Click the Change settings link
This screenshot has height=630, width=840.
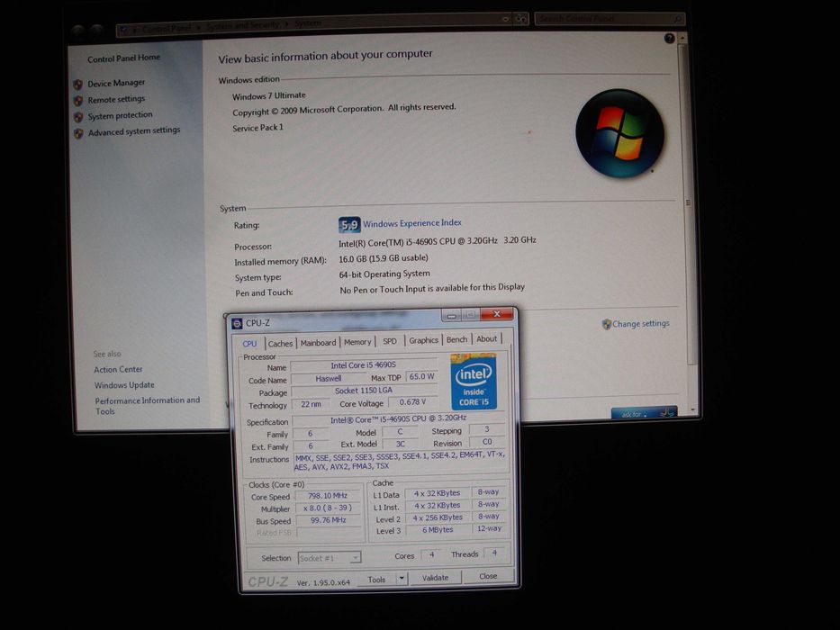pyautogui.click(x=641, y=324)
